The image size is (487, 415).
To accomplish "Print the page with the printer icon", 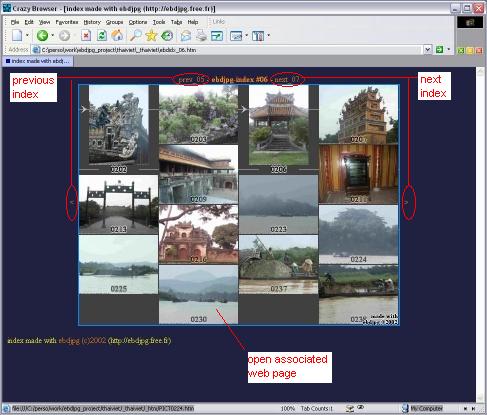I will (x=201, y=35).
